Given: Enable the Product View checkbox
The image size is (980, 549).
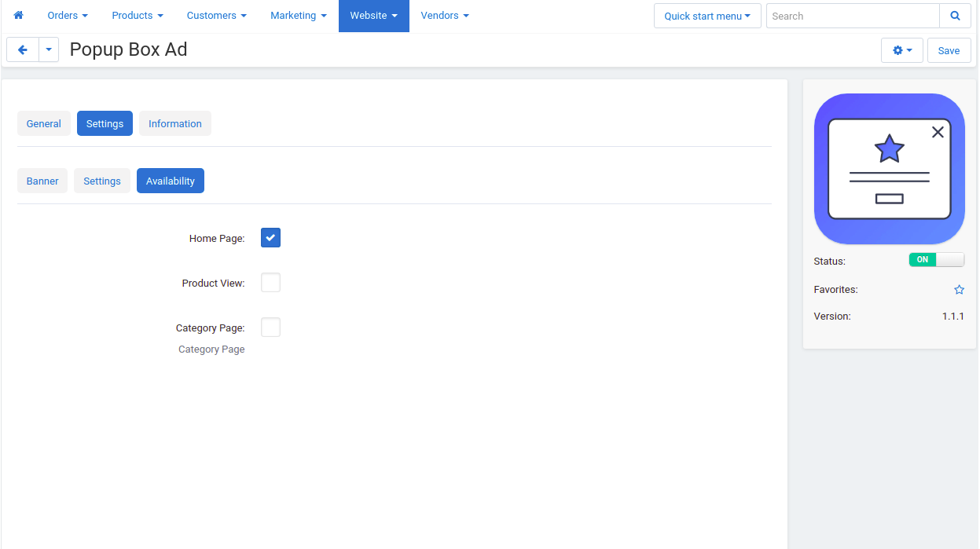Looking at the screenshot, I should click(270, 283).
